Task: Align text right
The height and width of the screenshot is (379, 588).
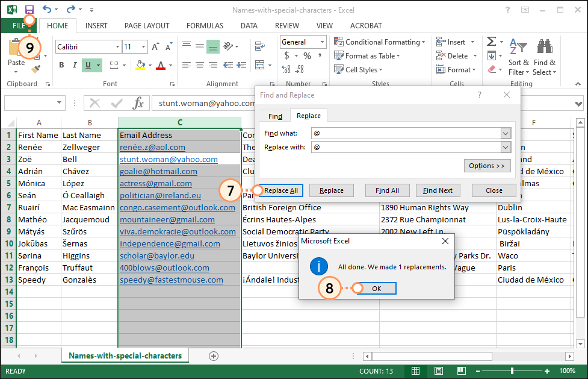Action: (213, 65)
